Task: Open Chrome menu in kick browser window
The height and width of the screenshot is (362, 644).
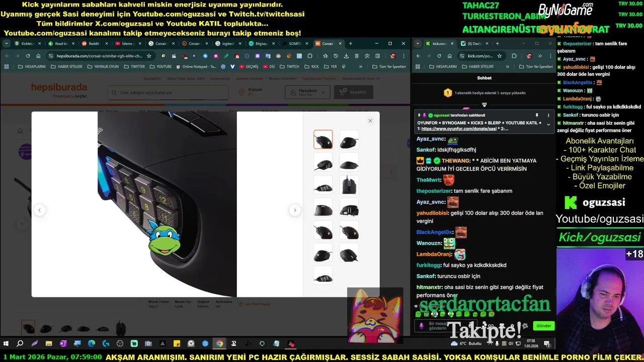Action: click(549, 56)
